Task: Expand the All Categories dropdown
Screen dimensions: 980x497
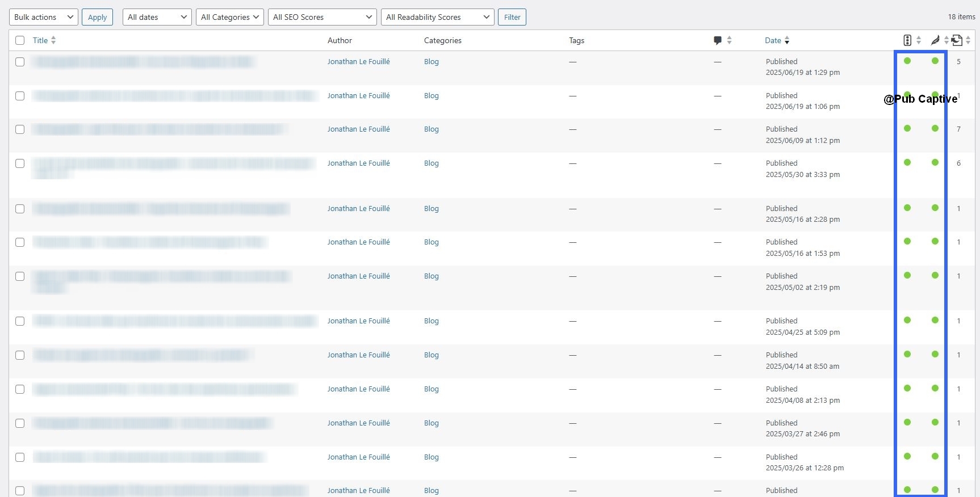Action: (x=230, y=17)
